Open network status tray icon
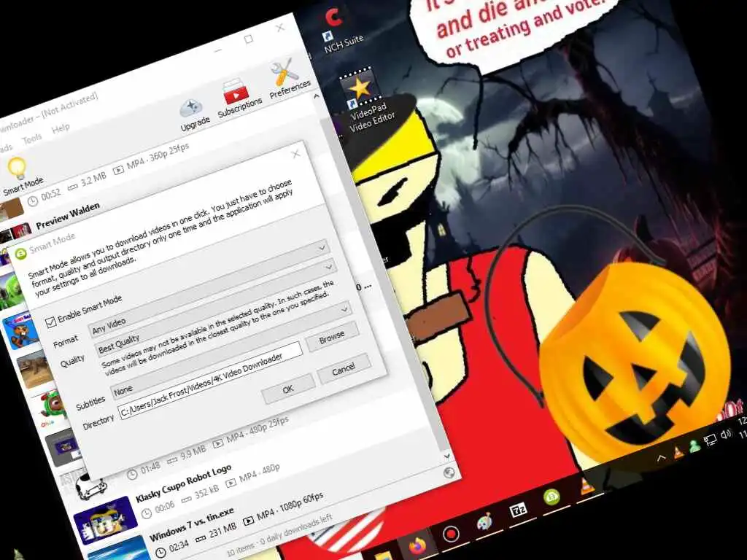Viewport: 747px width, 560px height. tap(711, 440)
